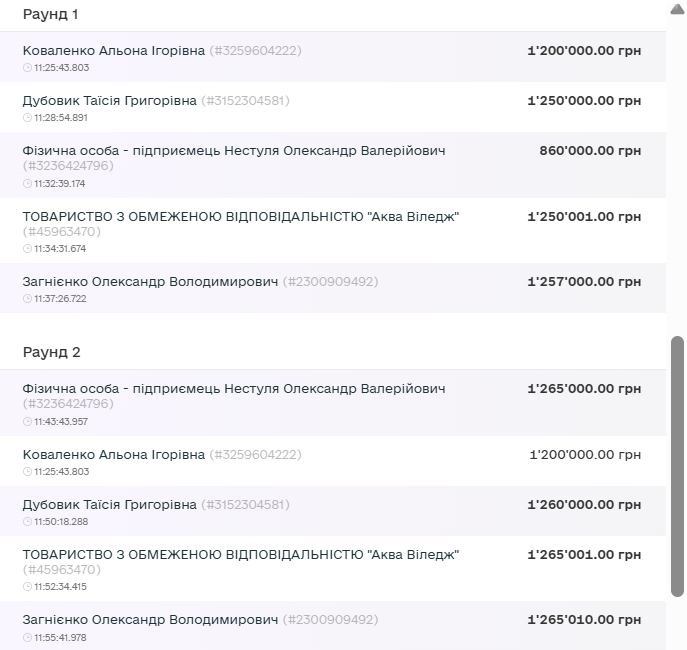Click the 1'265'010.00 грн bid amount
The height and width of the screenshot is (650, 687).
(584, 620)
